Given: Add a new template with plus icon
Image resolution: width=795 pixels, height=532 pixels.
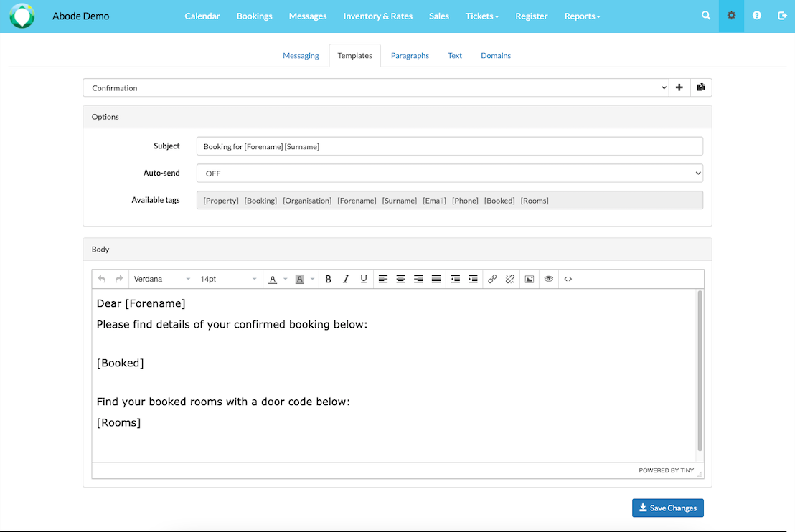Looking at the screenshot, I should coord(679,87).
